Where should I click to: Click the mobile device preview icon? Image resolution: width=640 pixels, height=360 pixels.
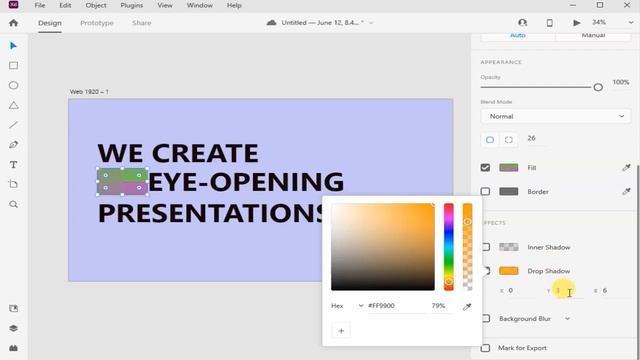(549, 23)
